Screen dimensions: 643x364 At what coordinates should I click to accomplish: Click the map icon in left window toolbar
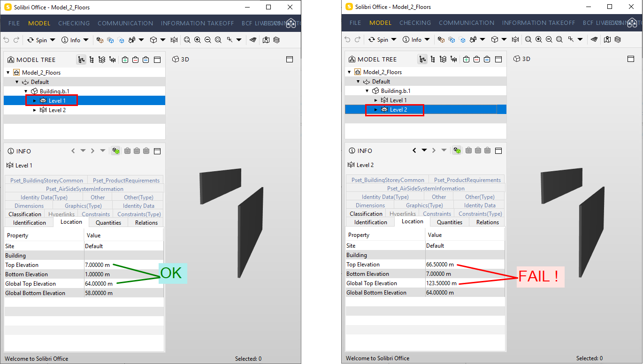[x=266, y=40]
